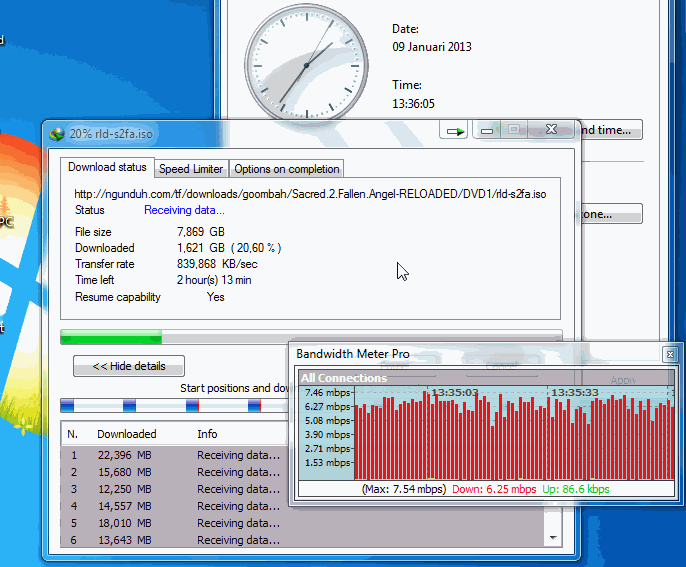Click the time 13:36:05
Viewport: 686px width, 567px height.
(413, 104)
